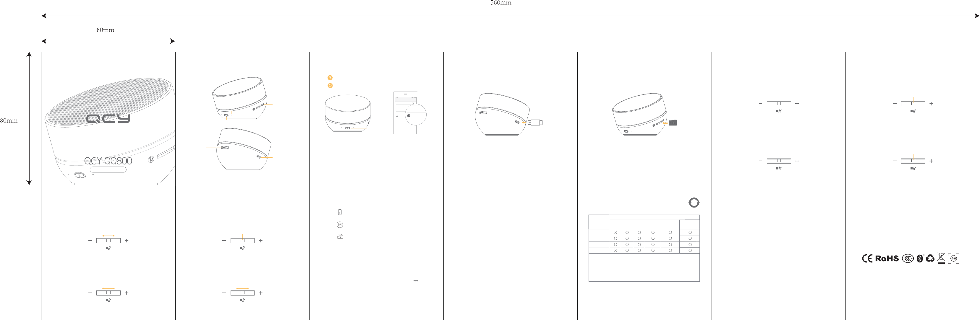Click the RoHS compliance logo
This screenshot has width=980, height=320.
tap(887, 258)
